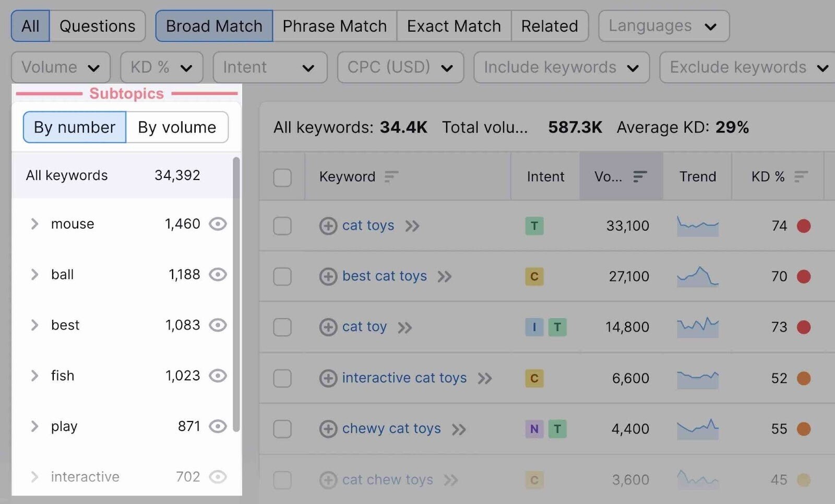Check the box for 'best cat toys' row
Viewport: 835px width, 504px height.
coord(282,277)
